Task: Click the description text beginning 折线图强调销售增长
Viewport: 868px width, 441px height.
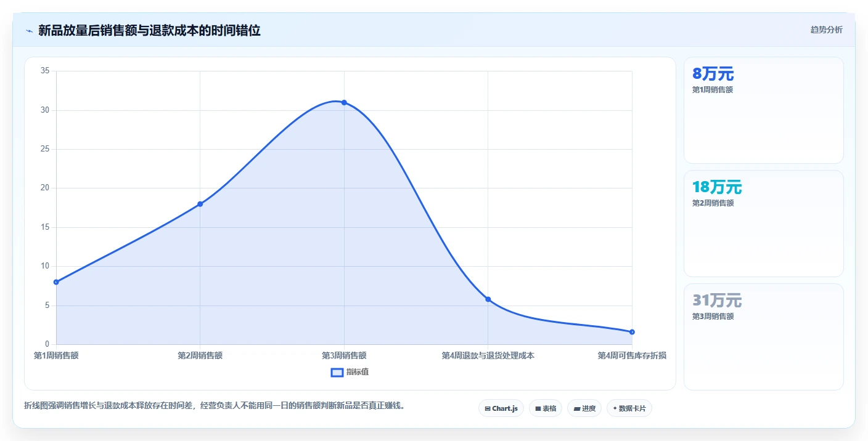Action: coord(215,405)
